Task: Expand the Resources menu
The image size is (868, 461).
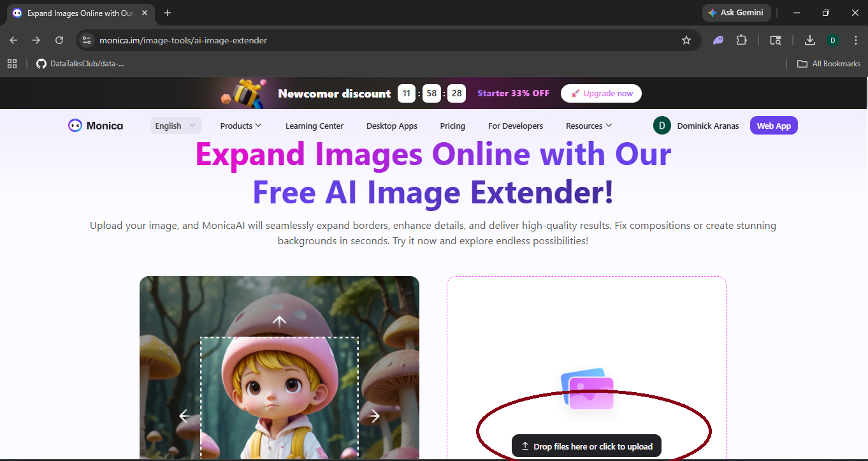Action: 589,126
